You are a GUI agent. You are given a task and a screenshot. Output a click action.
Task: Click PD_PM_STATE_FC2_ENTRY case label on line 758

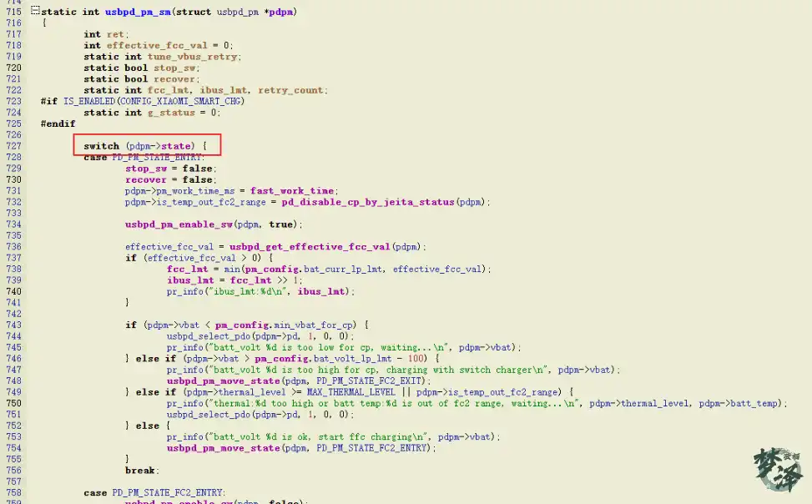point(168,493)
